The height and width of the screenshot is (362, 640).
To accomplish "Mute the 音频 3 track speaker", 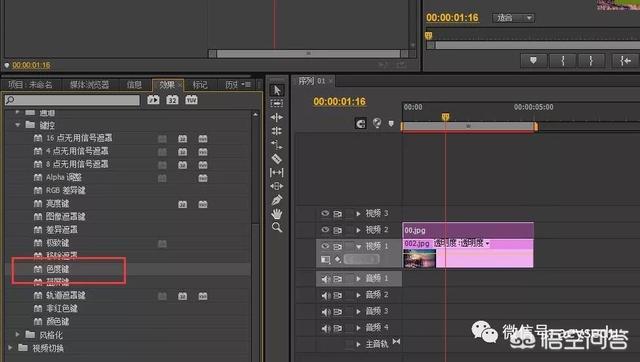I will [x=325, y=311].
